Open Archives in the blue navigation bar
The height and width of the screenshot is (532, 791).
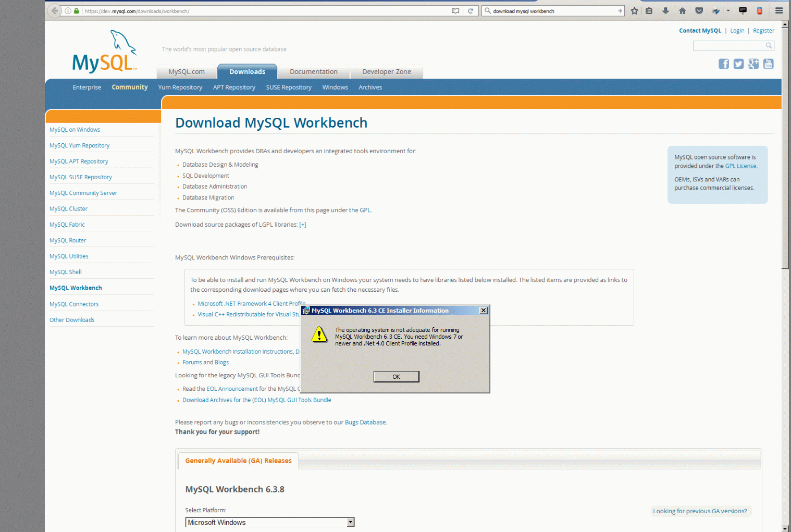tap(370, 88)
